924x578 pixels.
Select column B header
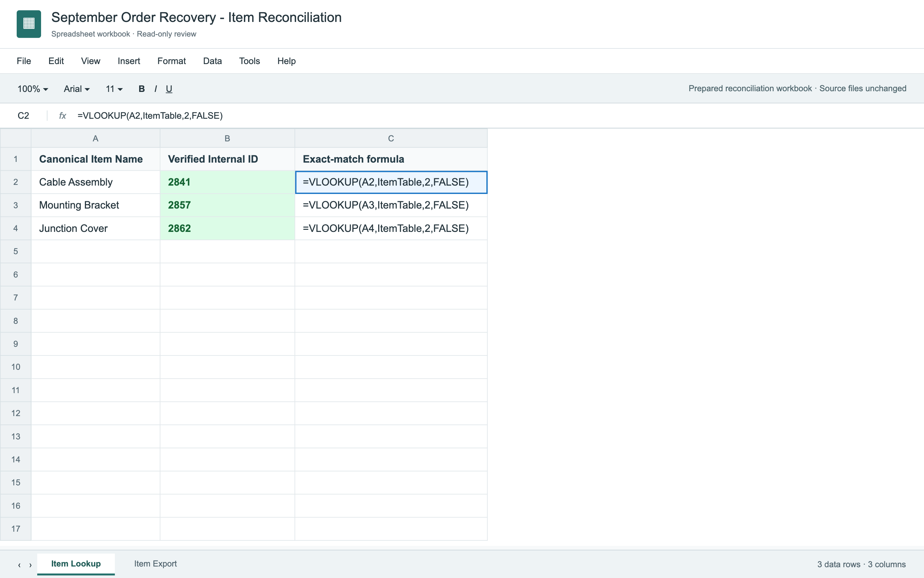[x=227, y=138]
